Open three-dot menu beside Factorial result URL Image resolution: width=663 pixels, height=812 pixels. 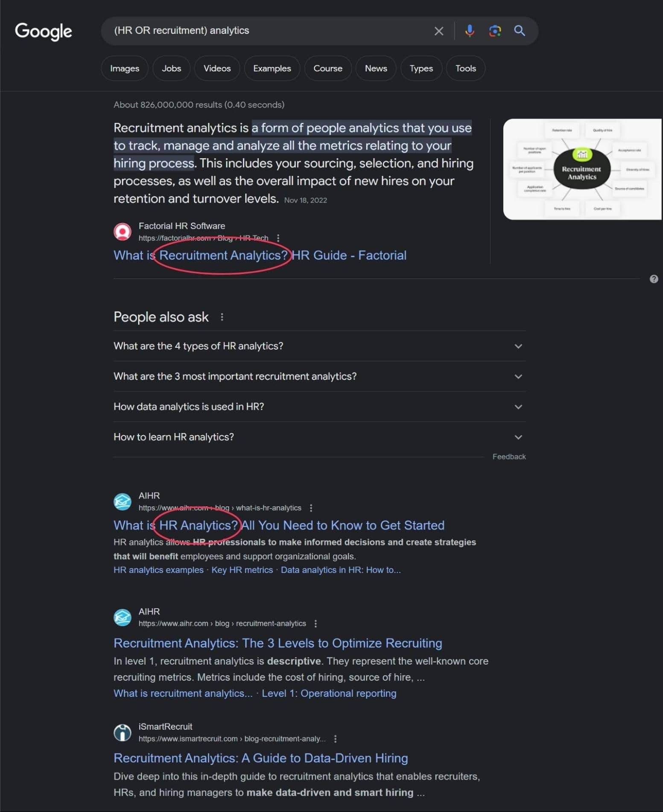pyautogui.click(x=278, y=238)
